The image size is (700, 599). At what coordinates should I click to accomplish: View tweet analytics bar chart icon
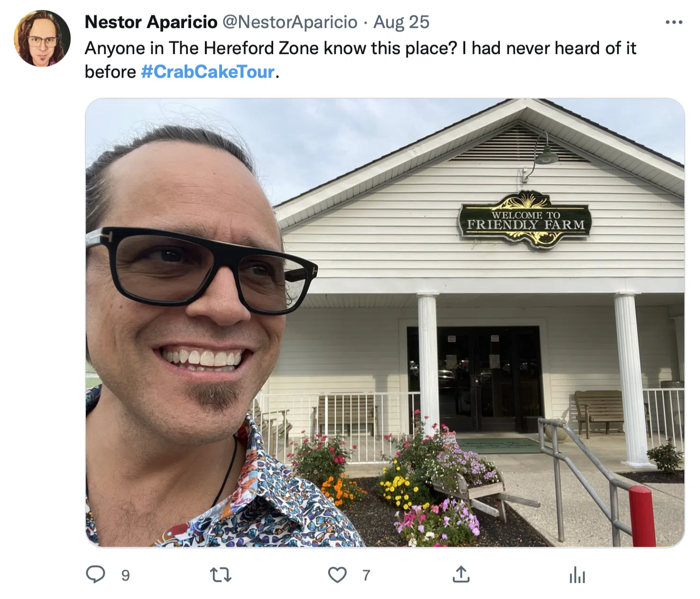577,575
